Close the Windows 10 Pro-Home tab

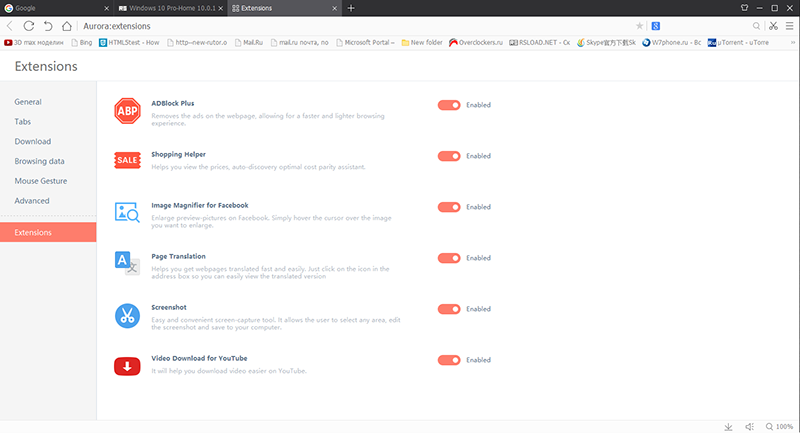(x=220, y=8)
